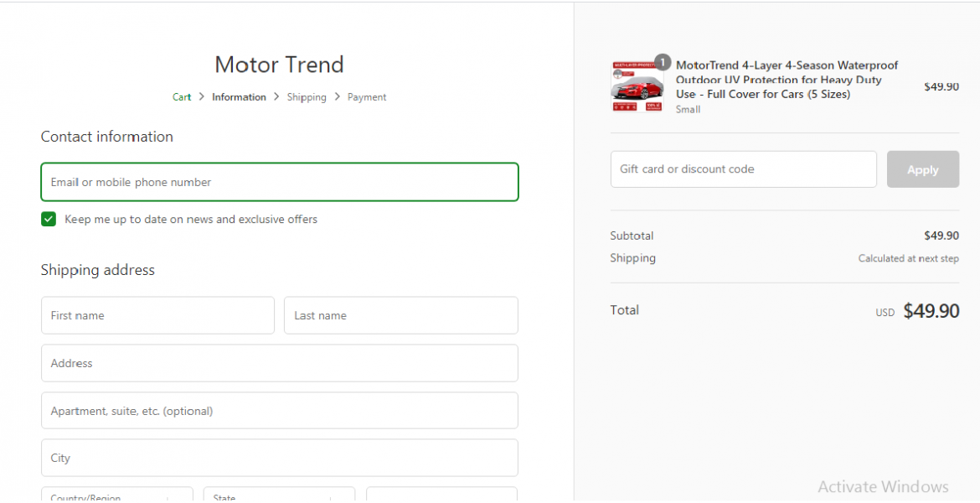Click the City input field
This screenshot has height=503, width=980.
[x=279, y=458]
